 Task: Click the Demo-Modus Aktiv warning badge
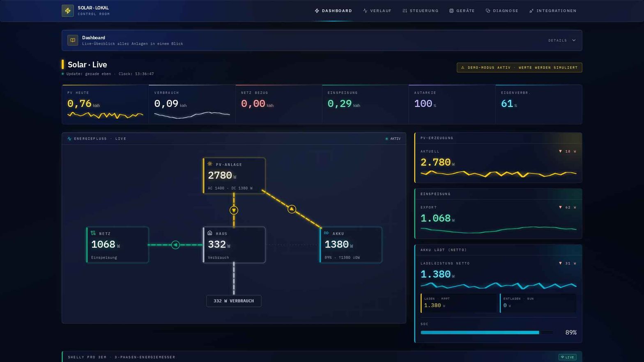[519, 67]
